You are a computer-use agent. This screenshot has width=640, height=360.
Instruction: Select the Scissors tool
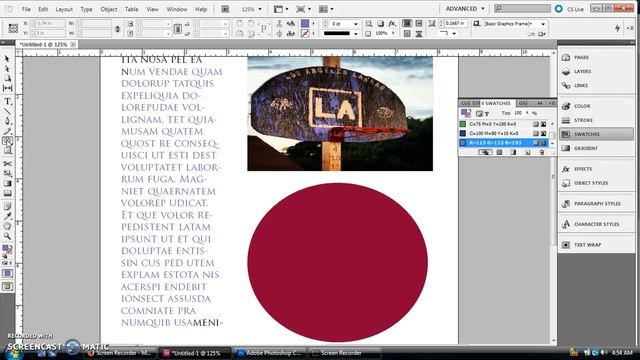(x=7, y=164)
